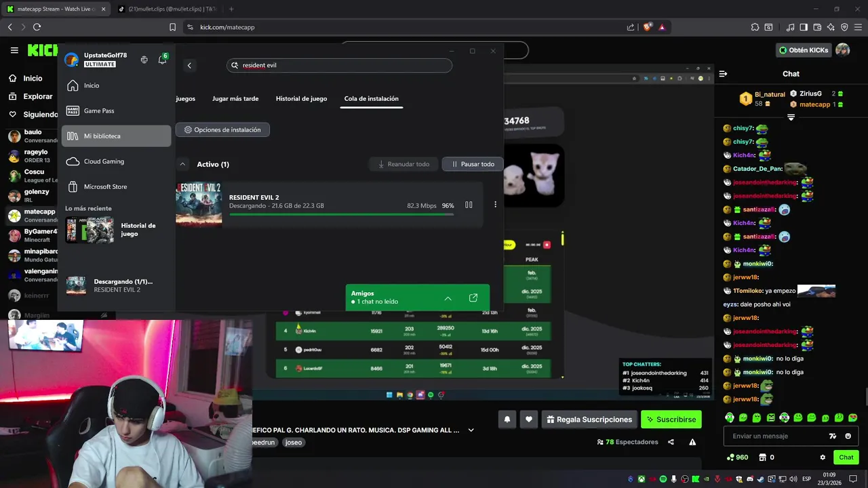Image resolution: width=868 pixels, height=488 pixels.
Task: Open UpstateGolf78 profile avatar
Action: pyautogui.click(x=71, y=60)
